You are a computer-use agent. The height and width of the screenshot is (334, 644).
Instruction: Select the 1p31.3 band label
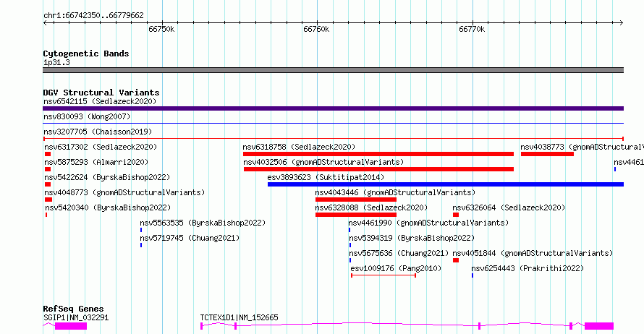click(x=56, y=63)
